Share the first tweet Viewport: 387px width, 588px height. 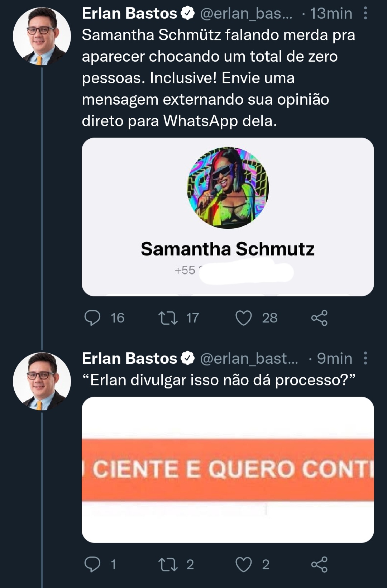tap(319, 318)
